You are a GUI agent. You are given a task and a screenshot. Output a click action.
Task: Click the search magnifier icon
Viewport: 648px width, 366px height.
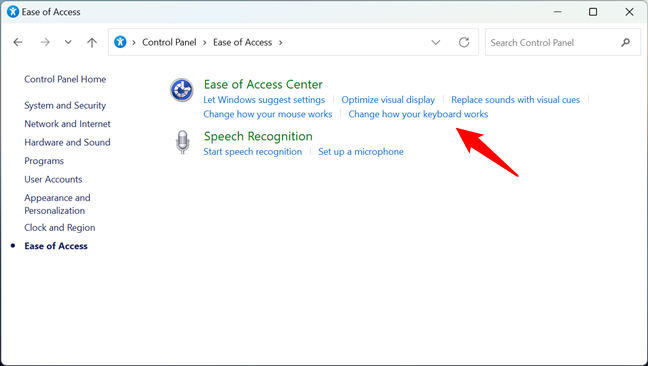coord(626,42)
